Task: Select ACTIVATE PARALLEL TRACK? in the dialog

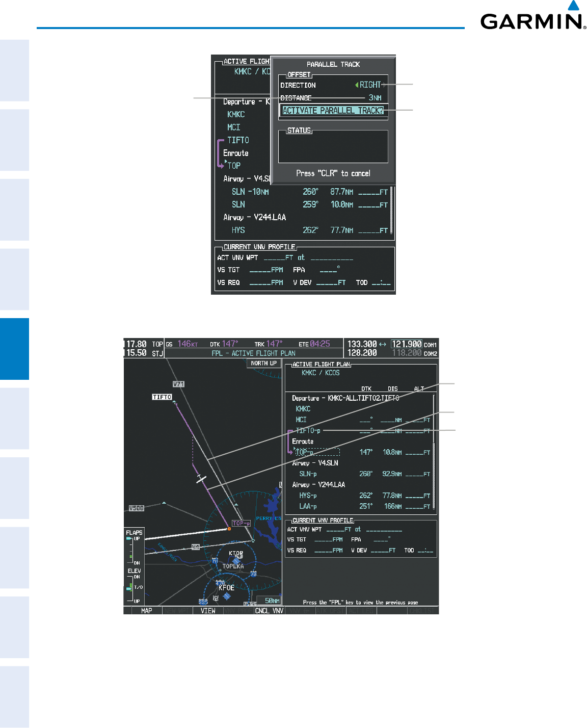Action: coord(333,110)
